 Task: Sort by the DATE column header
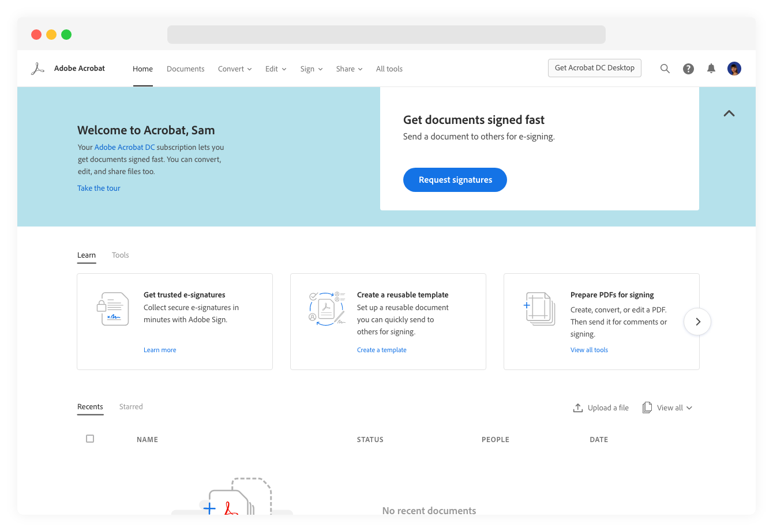coord(599,440)
